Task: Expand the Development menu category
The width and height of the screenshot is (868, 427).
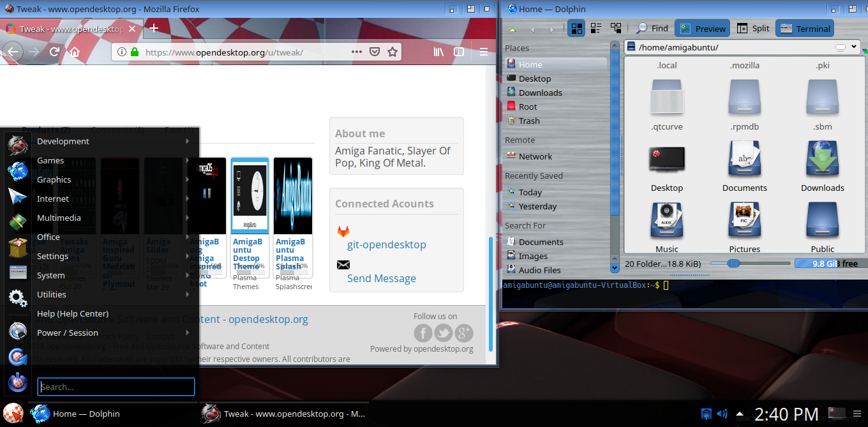Action: tap(115, 141)
